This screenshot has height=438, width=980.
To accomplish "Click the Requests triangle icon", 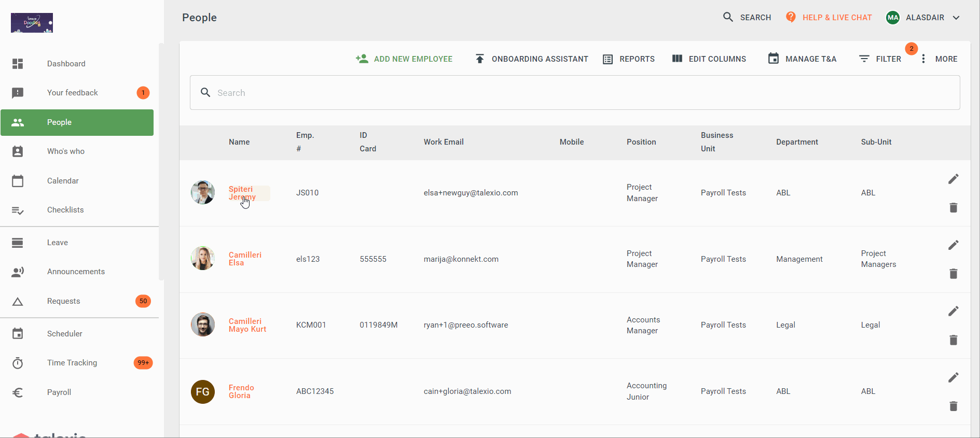I will click(x=18, y=302).
